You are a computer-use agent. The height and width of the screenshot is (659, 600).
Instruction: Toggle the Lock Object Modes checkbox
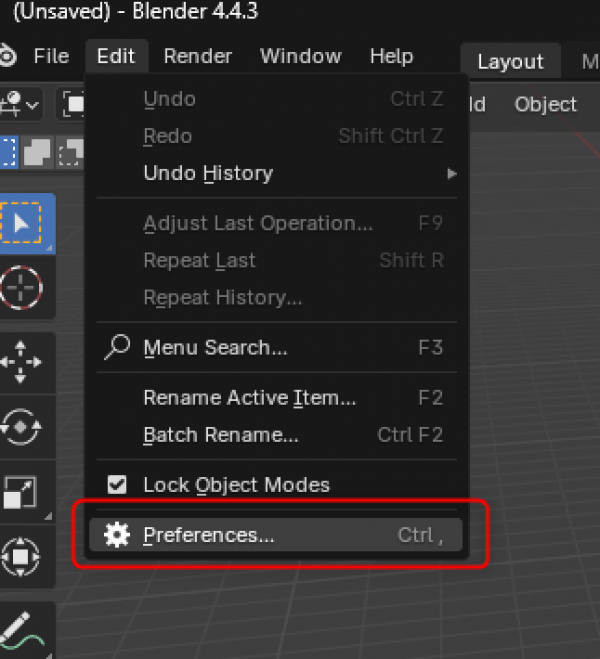[x=118, y=485]
